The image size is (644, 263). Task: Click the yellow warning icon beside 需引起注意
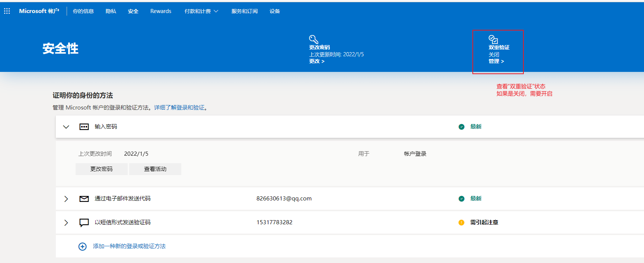[x=462, y=222]
